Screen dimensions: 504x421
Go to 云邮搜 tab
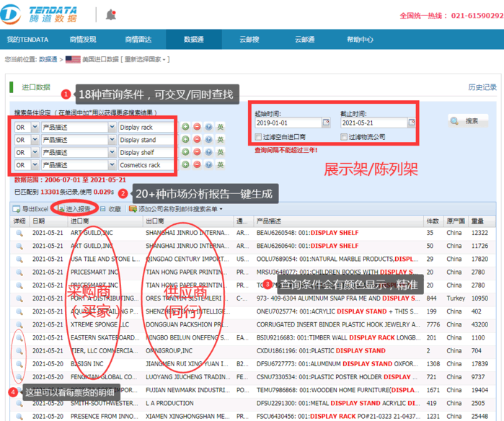tap(249, 40)
